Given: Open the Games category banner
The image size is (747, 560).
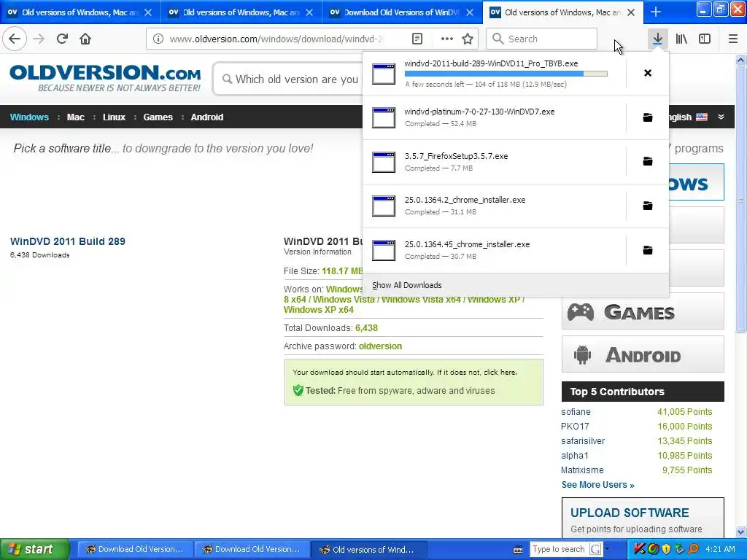Looking at the screenshot, I should pyautogui.click(x=643, y=311).
